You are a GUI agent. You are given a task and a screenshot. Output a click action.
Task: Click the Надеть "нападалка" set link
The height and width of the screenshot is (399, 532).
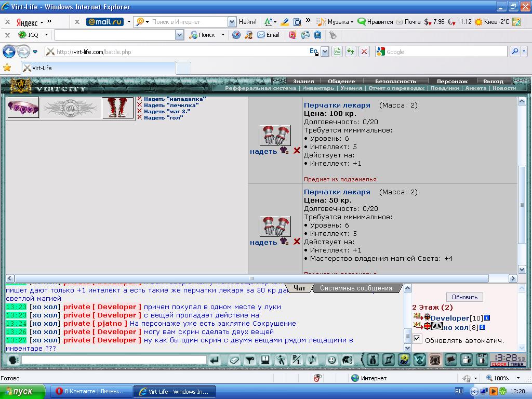pos(175,99)
